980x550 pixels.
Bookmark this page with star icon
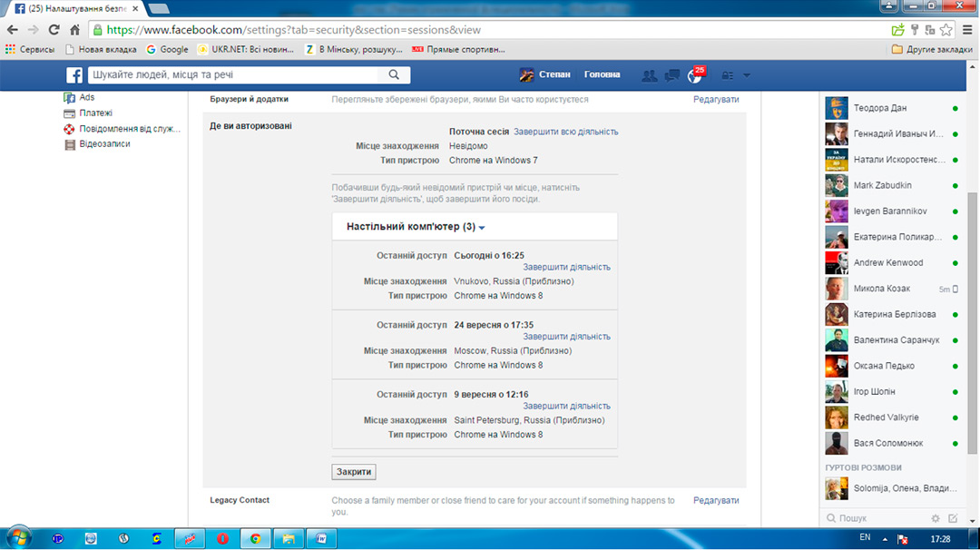[x=946, y=29]
